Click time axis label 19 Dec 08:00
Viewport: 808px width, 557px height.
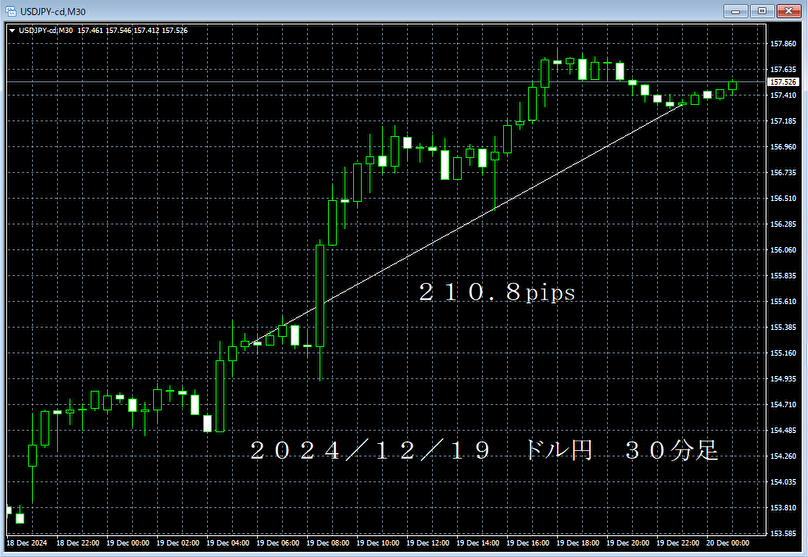(x=328, y=543)
